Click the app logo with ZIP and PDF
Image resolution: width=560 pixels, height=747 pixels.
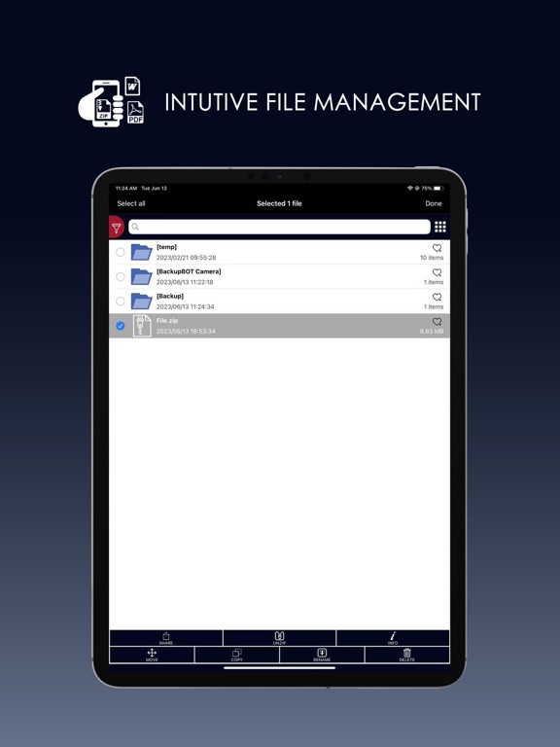(111, 101)
